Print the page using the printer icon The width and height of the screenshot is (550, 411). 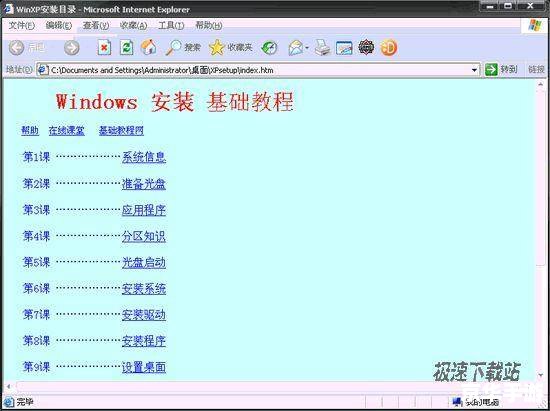322,48
